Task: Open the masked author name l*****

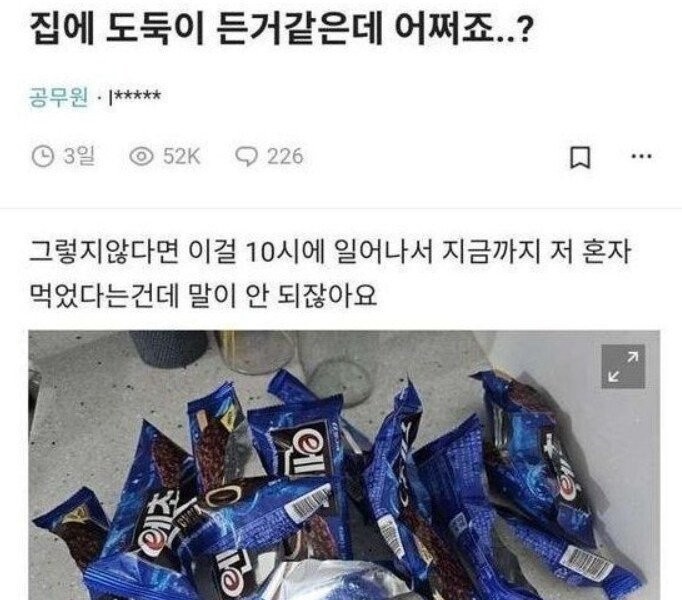Action: (134, 97)
